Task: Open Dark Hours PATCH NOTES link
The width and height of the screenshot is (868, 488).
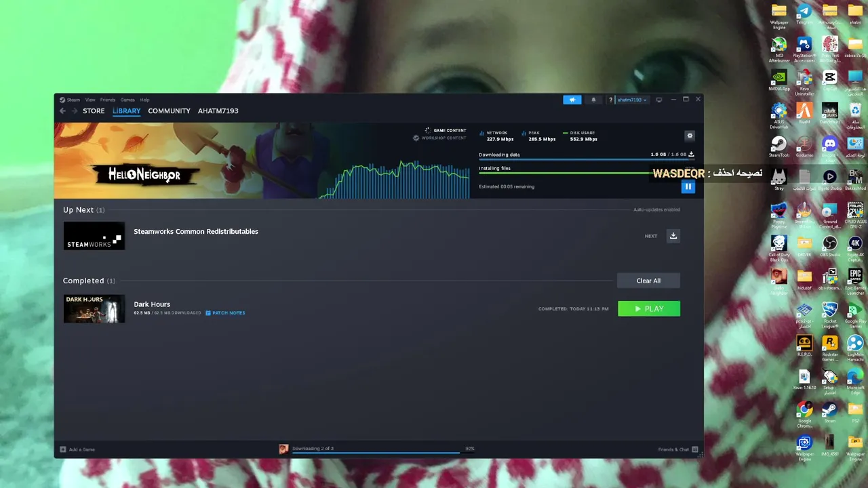Action: coord(226,313)
